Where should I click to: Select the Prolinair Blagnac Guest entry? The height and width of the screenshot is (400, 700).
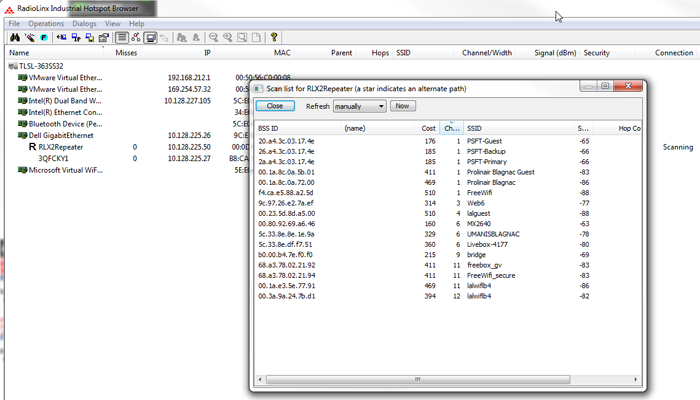[448, 172]
